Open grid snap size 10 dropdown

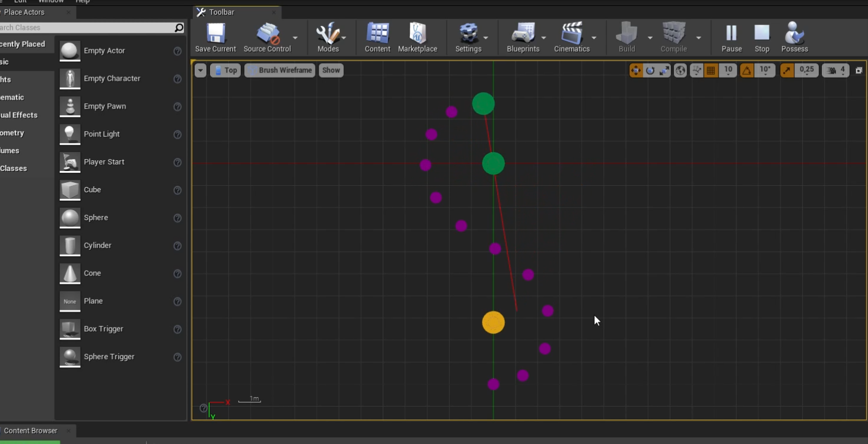[x=728, y=71]
